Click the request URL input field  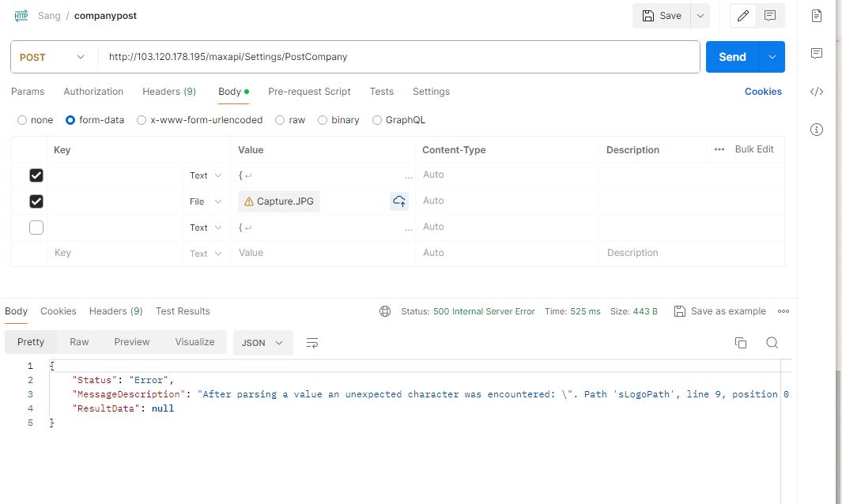(x=395, y=57)
